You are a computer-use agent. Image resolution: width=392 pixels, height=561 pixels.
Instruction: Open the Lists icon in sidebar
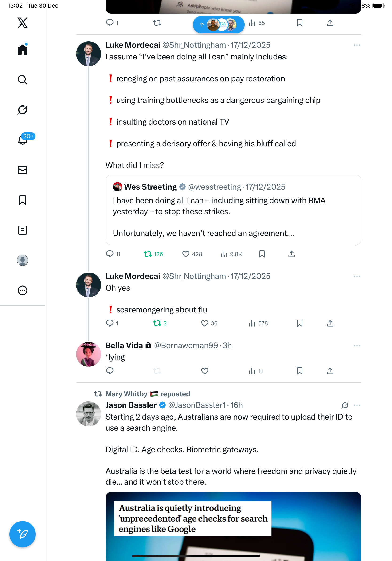coord(23,230)
